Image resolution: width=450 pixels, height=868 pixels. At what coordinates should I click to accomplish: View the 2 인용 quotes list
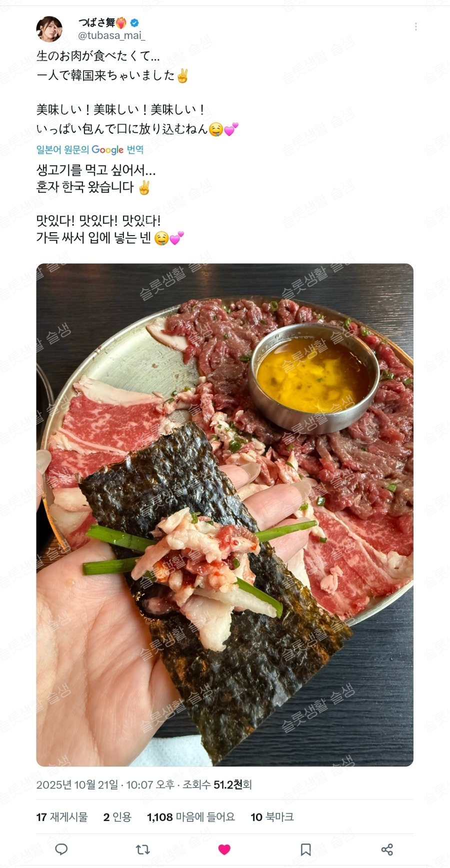(x=117, y=817)
